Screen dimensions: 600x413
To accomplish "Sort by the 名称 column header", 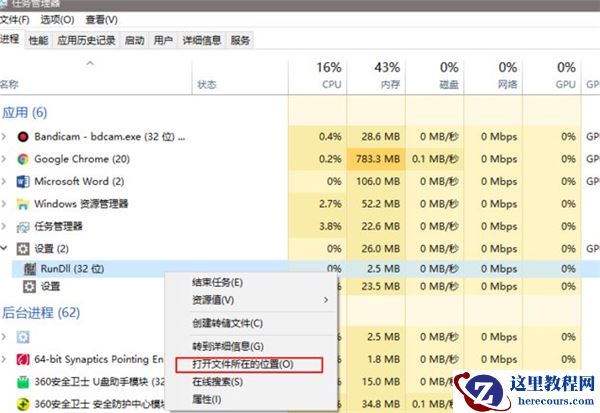I will tap(9, 84).
